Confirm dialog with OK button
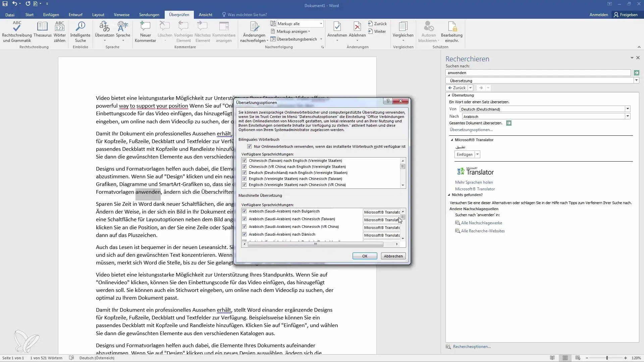Image resolution: width=644 pixels, height=362 pixels. [365, 256]
